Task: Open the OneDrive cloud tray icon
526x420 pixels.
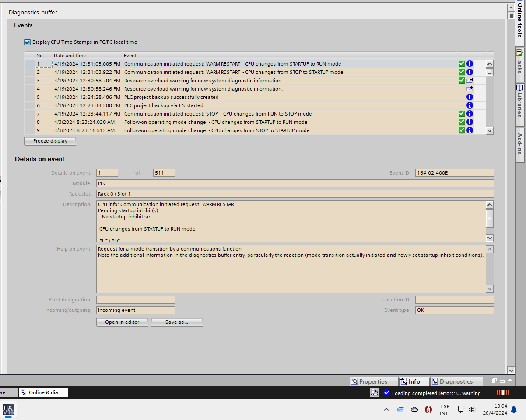Action: click(x=414, y=409)
